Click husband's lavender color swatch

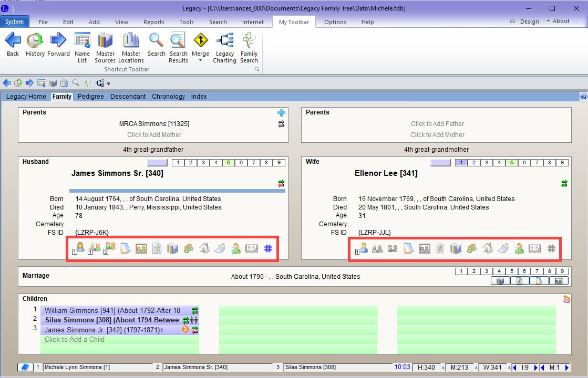[158, 163]
